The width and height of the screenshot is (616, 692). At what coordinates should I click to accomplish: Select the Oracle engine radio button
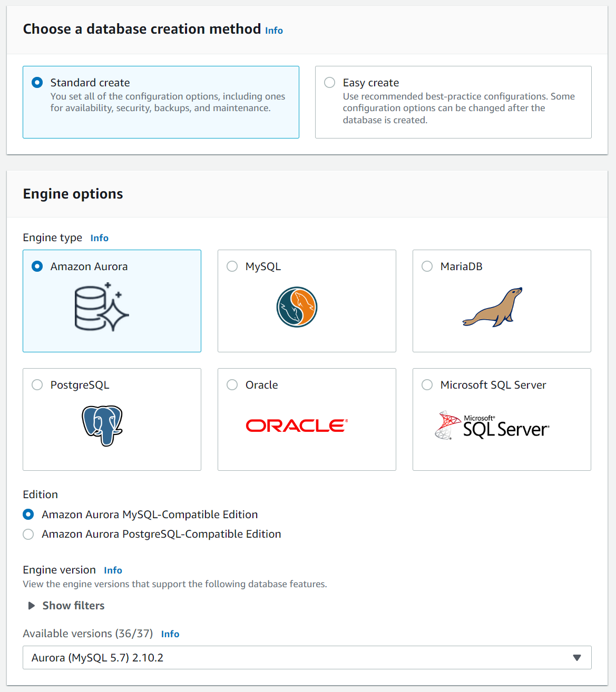click(x=232, y=385)
